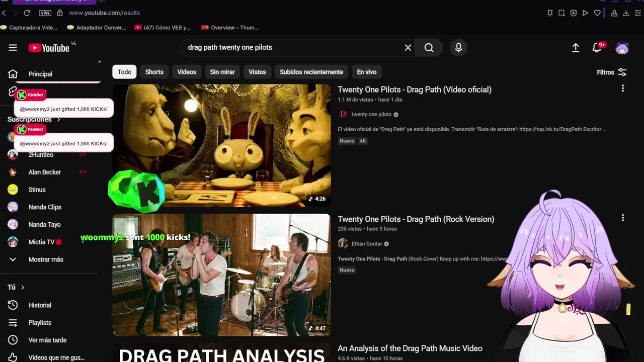Select the 'Todo' filter chip

click(x=124, y=72)
